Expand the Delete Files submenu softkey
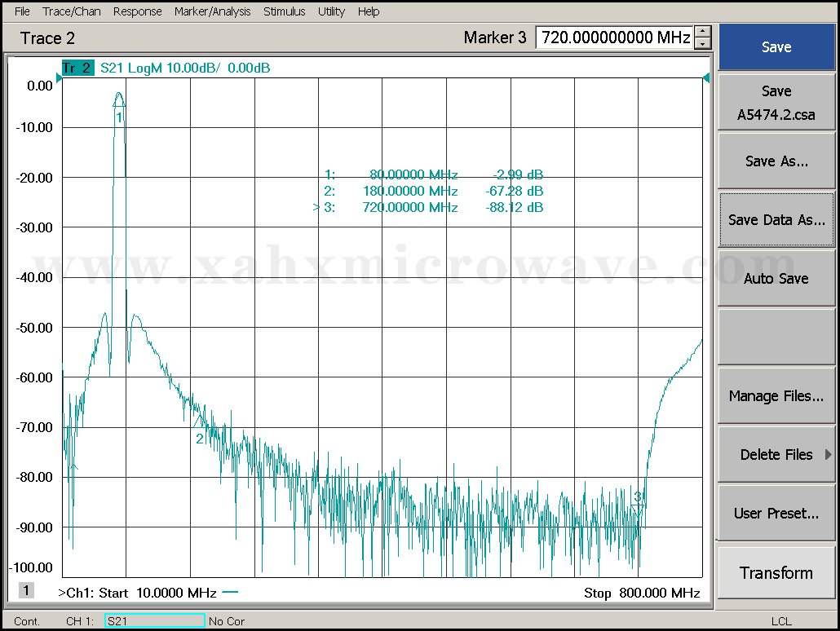Image resolution: width=840 pixels, height=631 pixels. [776, 455]
